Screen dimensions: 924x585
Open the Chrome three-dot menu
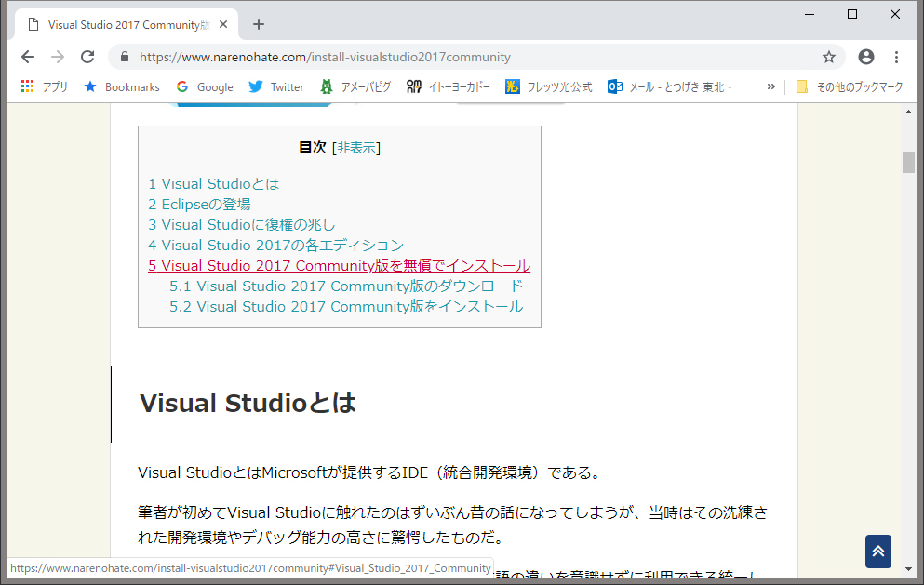pyautogui.click(x=896, y=57)
